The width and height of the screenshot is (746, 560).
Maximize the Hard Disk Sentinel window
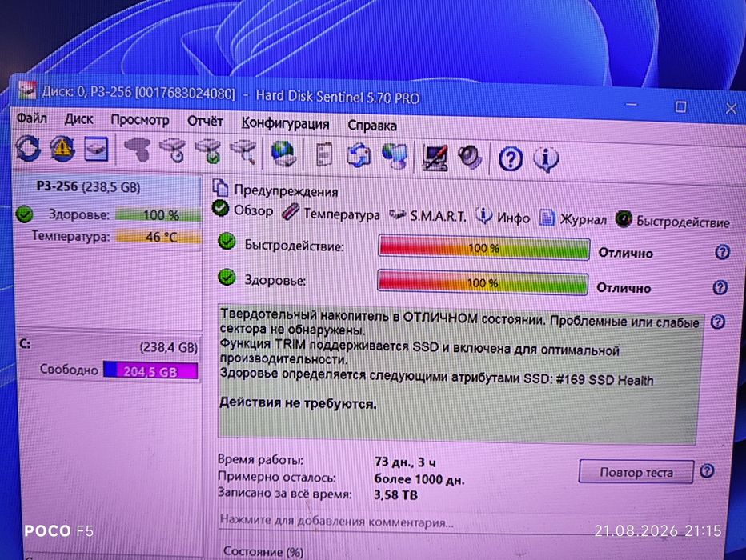tap(681, 106)
